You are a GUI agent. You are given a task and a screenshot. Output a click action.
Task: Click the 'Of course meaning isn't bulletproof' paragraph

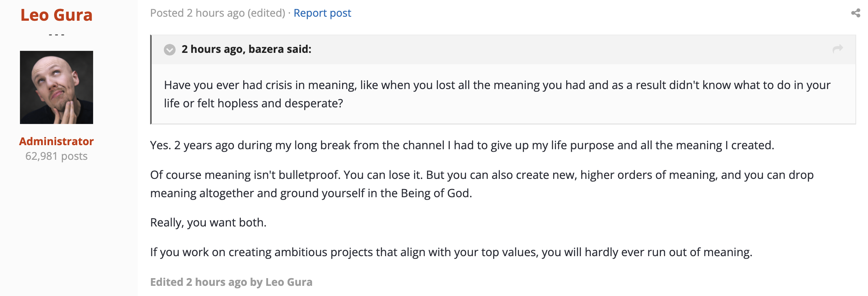click(x=482, y=184)
